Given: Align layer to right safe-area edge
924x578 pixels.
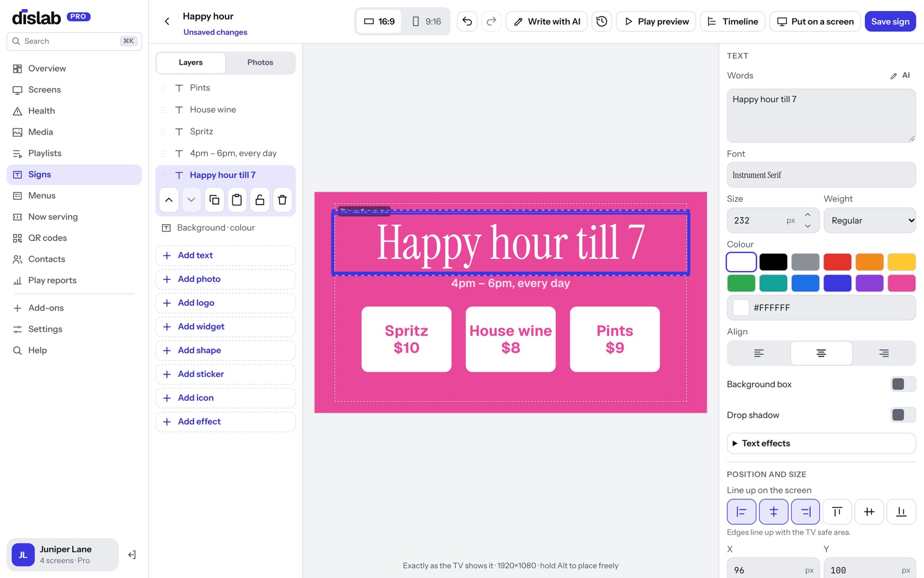Looking at the screenshot, I should click(806, 512).
